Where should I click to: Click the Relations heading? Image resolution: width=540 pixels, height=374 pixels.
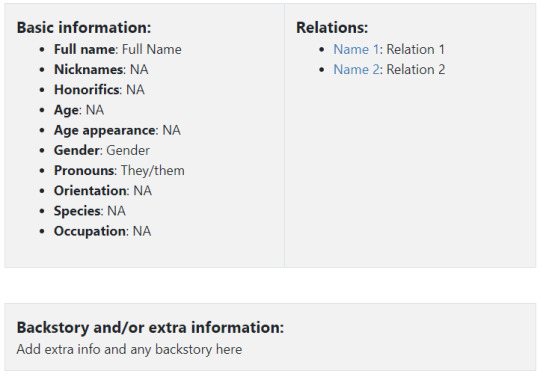click(332, 28)
